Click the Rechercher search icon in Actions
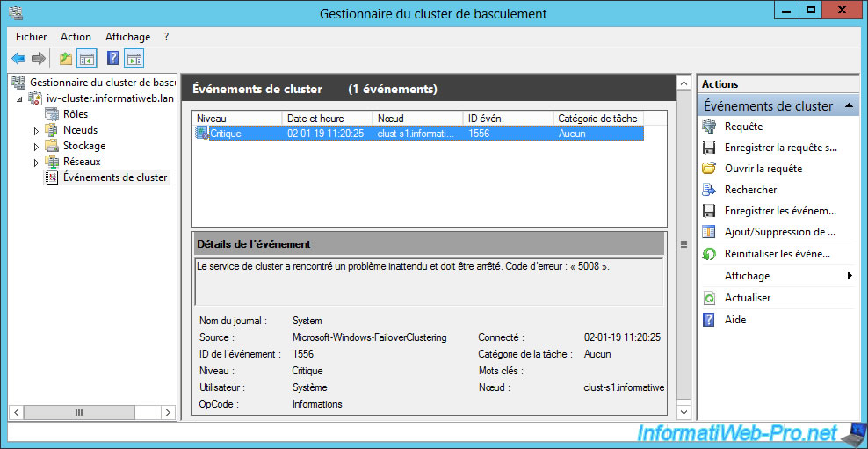Viewport: 868px width, 449px height. pyautogui.click(x=709, y=190)
